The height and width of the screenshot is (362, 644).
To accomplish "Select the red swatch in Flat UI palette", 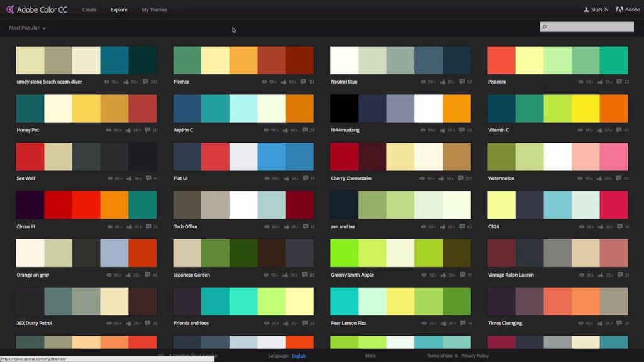I will (215, 156).
